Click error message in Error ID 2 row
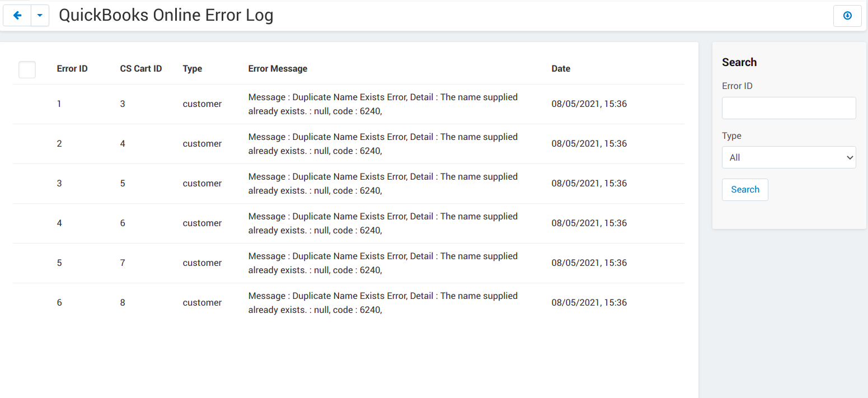 coord(383,144)
